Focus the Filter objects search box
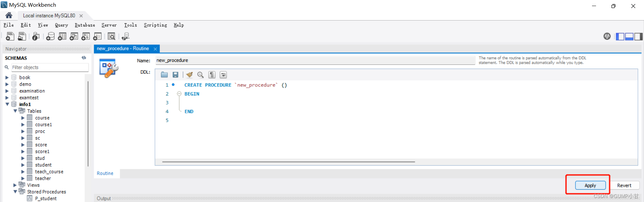644x202 pixels. pyautogui.click(x=50, y=67)
